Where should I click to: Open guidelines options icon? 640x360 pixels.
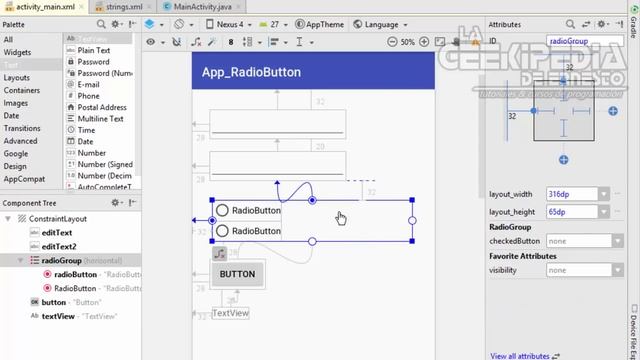[299, 42]
